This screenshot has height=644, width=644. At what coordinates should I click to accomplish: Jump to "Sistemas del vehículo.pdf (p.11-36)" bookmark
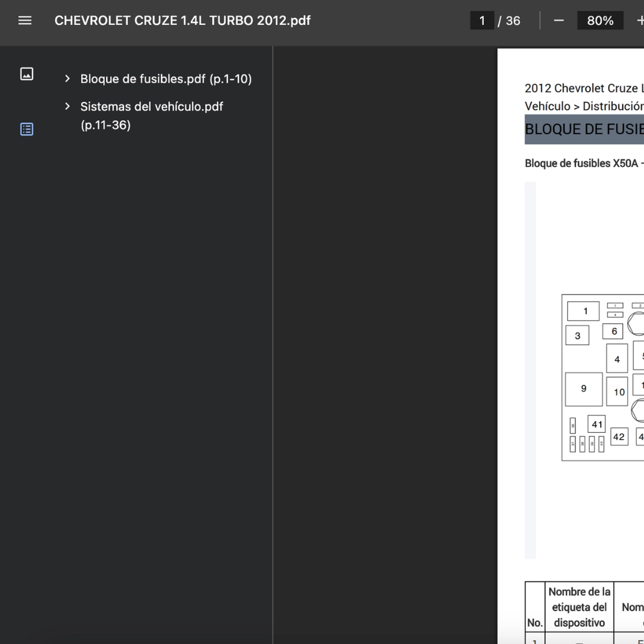click(x=151, y=116)
